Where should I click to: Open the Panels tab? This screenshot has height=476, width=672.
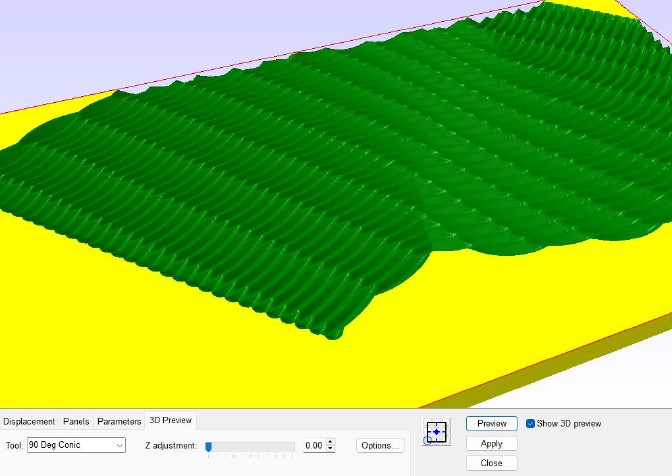tap(76, 421)
